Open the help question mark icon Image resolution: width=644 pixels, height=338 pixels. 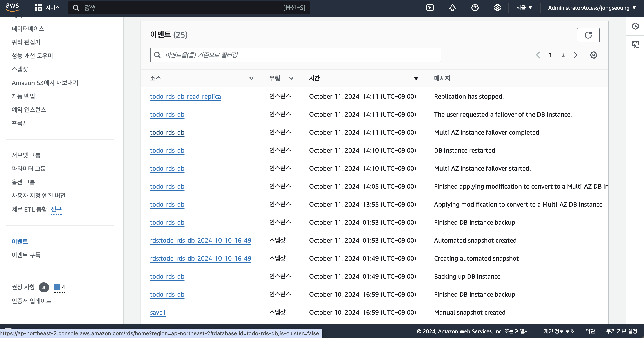click(x=475, y=8)
